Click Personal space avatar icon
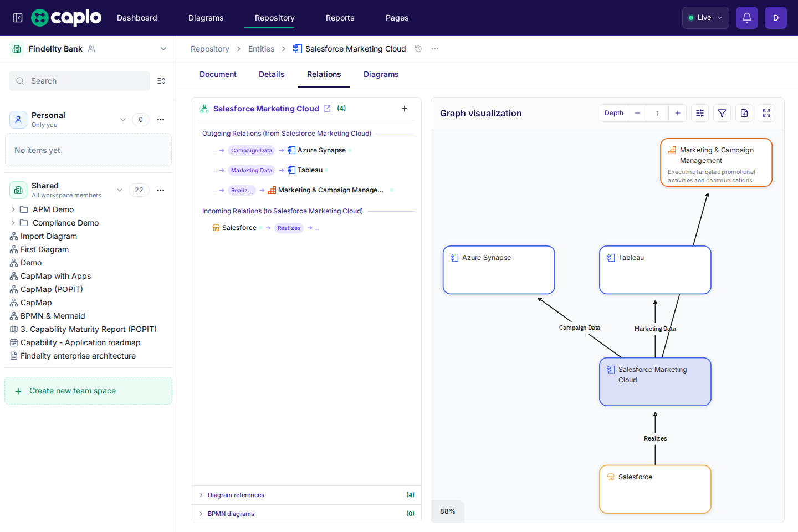Screen dimensions: 798x532 coord(18,120)
